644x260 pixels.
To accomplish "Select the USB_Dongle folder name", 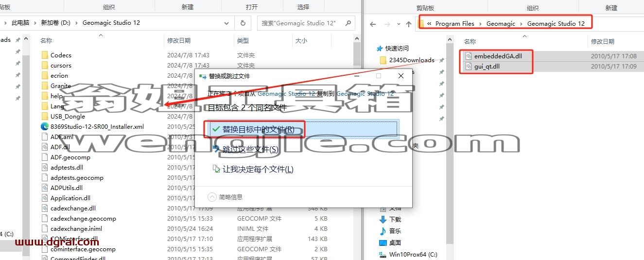I will 68,116.
